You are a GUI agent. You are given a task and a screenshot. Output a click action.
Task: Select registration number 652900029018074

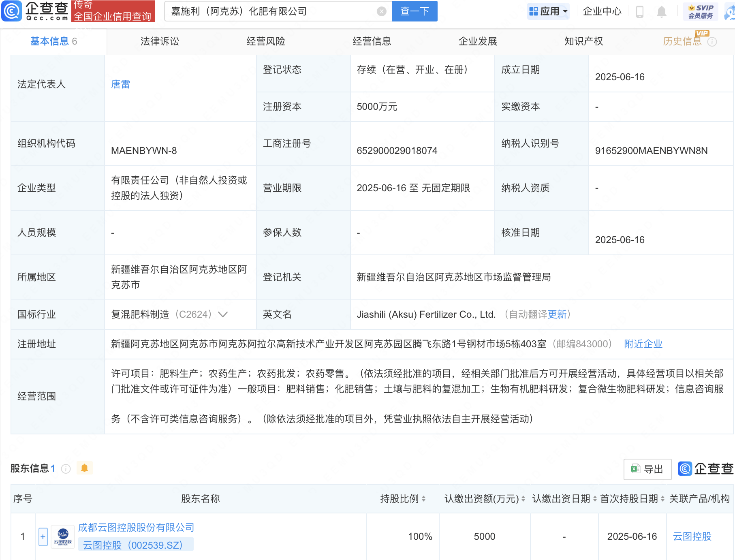pyautogui.click(x=397, y=151)
